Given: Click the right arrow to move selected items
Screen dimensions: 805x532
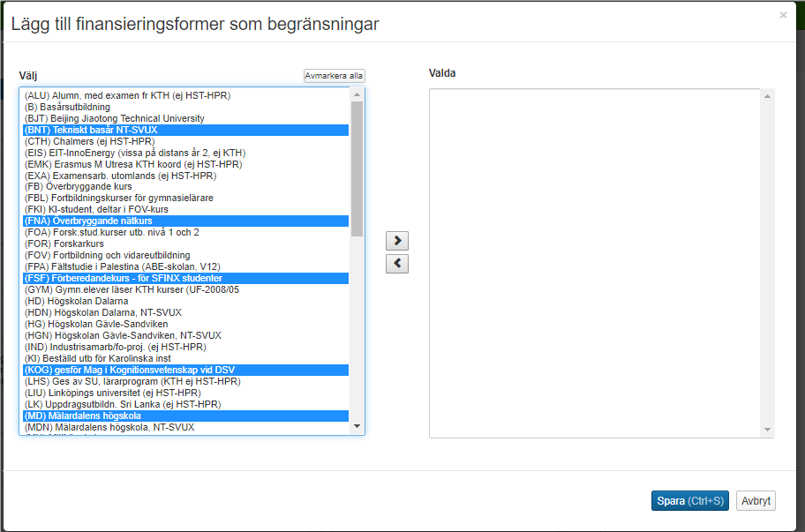Looking at the screenshot, I should click(x=397, y=241).
